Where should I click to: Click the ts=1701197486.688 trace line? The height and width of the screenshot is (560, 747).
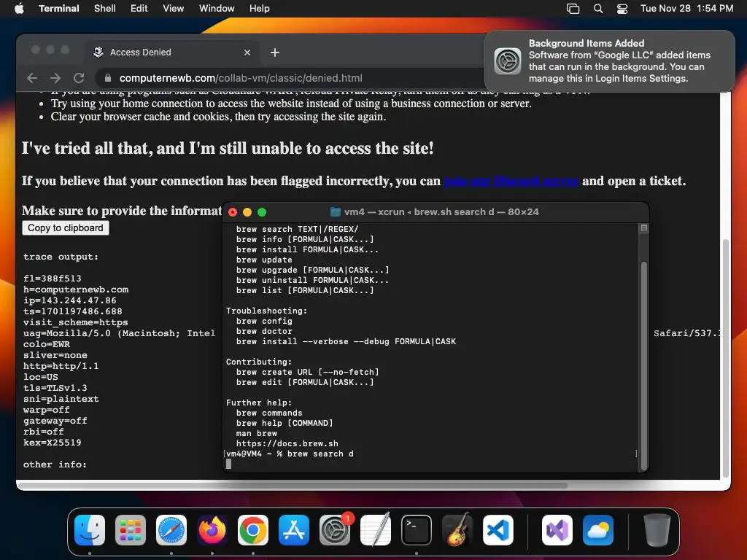tap(73, 311)
